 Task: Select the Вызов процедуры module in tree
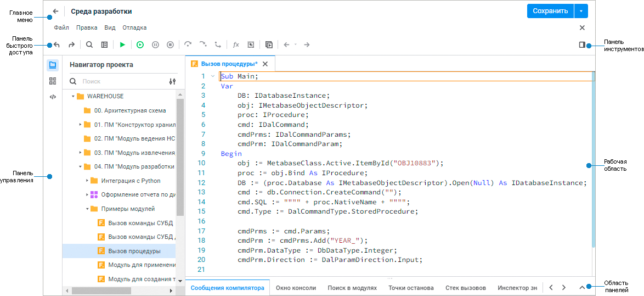click(134, 251)
